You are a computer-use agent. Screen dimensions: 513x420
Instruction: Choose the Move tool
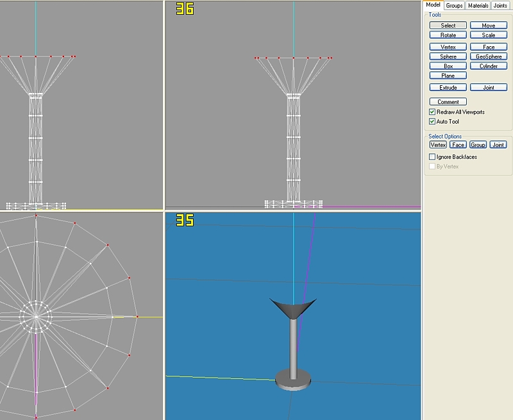(488, 26)
